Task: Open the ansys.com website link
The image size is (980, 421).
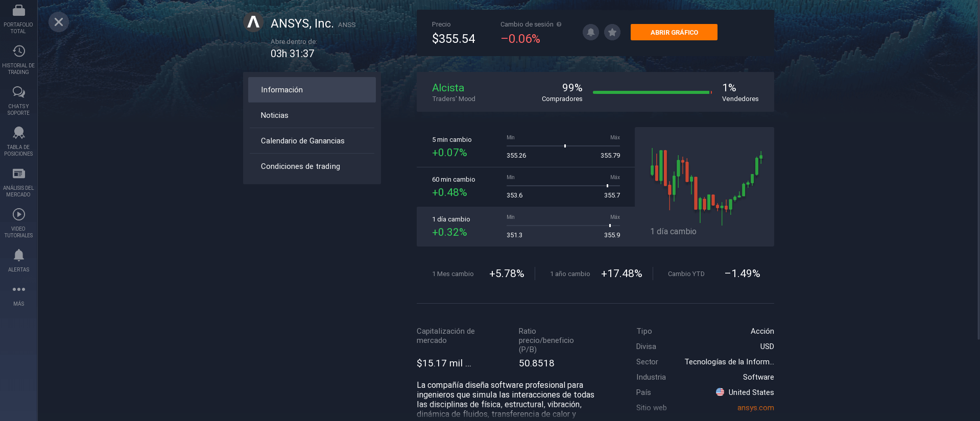Action: [x=755, y=408]
